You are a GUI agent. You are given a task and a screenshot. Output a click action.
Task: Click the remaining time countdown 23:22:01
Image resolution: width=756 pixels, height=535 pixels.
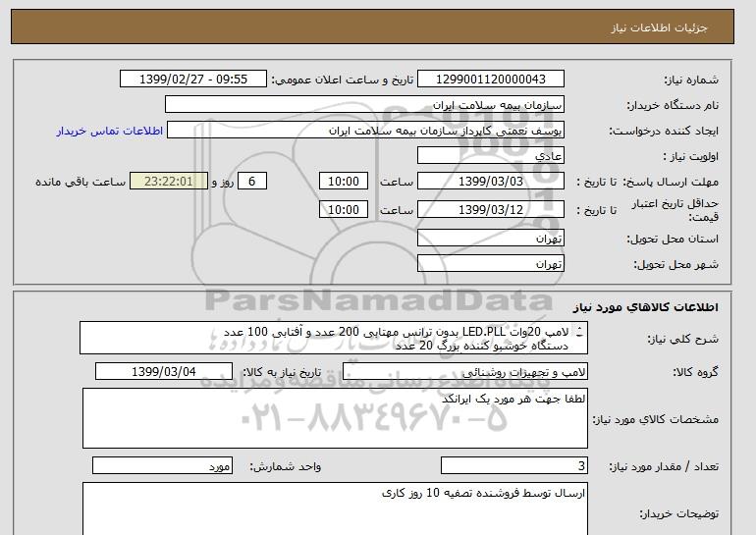click(169, 182)
